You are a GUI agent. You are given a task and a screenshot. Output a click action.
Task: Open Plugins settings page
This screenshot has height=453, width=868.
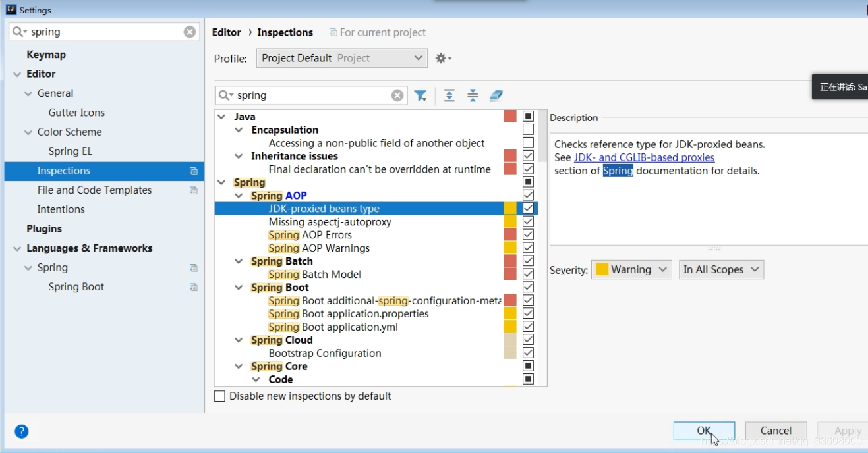44,229
